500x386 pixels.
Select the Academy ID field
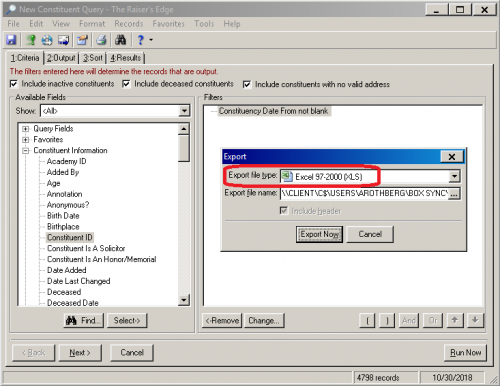pyautogui.click(x=66, y=161)
